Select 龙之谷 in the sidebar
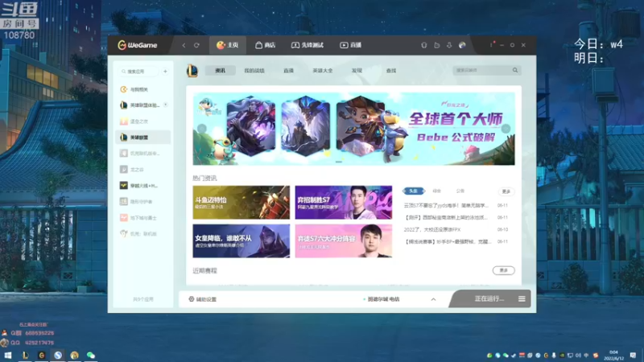Screen dimensions: 644x362 pyautogui.click(x=143, y=170)
